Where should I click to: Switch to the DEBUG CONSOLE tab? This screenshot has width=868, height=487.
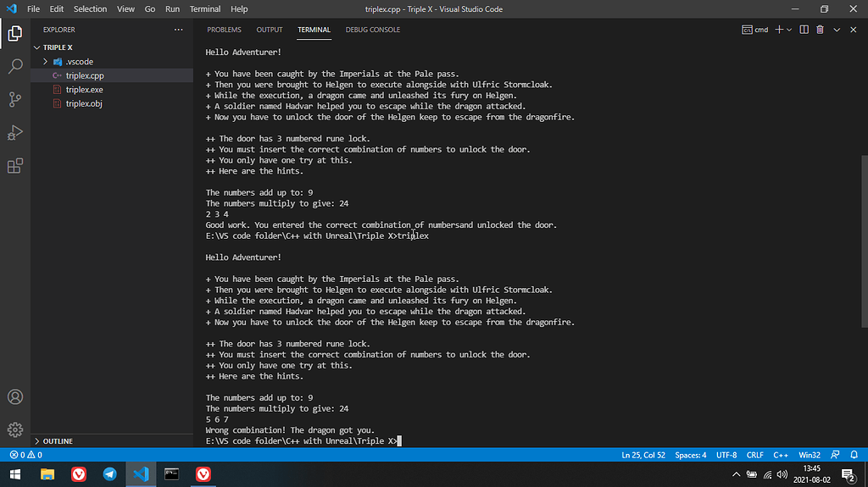(372, 30)
